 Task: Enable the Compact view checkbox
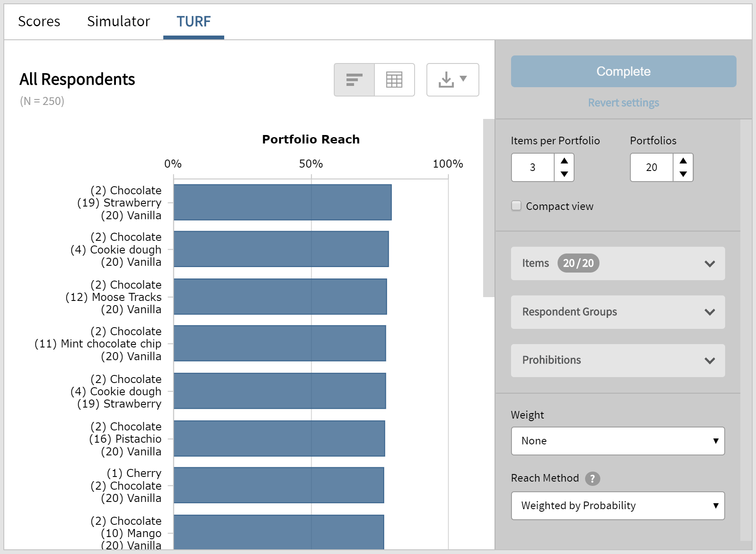pyautogui.click(x=516, y=206)
